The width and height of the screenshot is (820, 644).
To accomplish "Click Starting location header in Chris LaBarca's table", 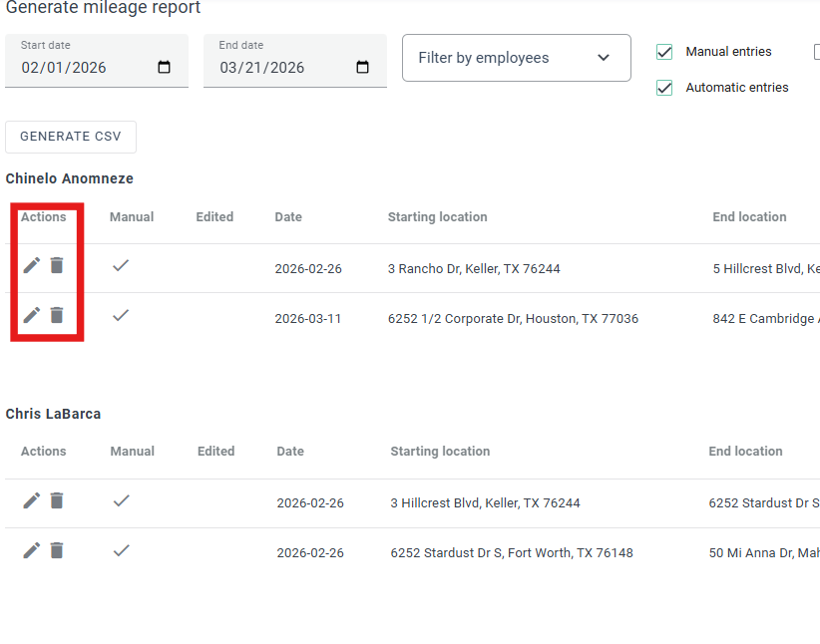I will (440, 451).
